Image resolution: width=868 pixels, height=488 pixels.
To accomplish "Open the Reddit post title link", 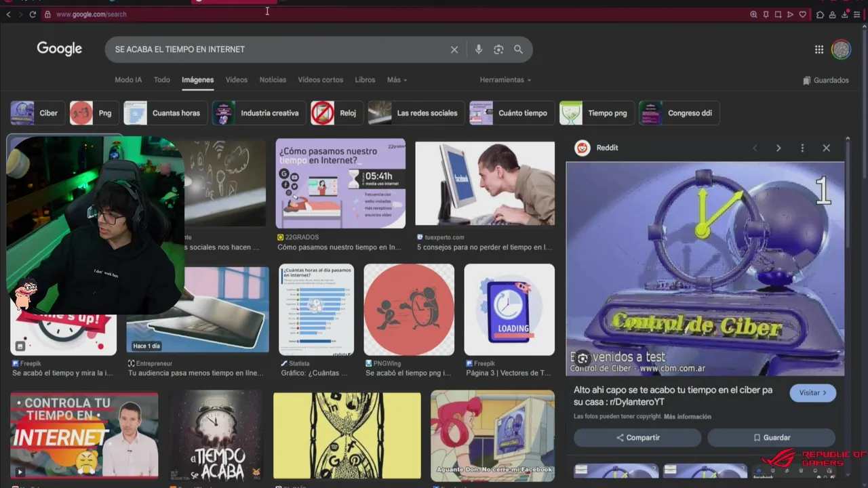I will click(x=673, y=396).
